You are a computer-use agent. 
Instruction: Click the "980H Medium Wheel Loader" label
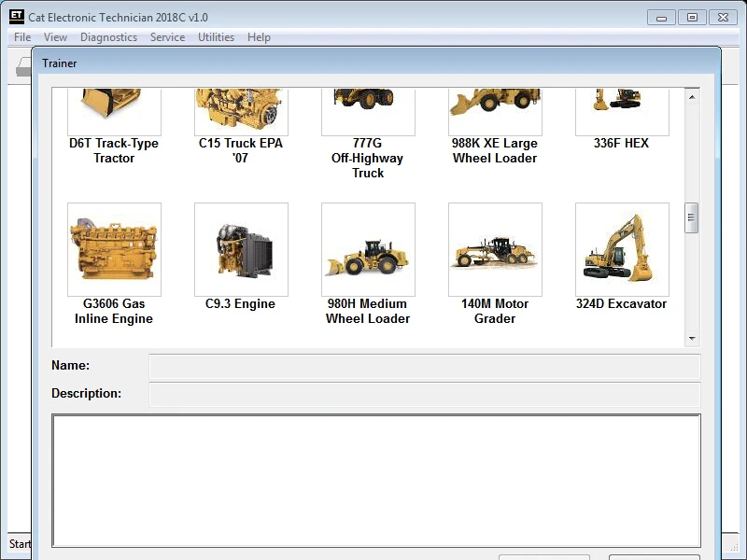[368, 311]
